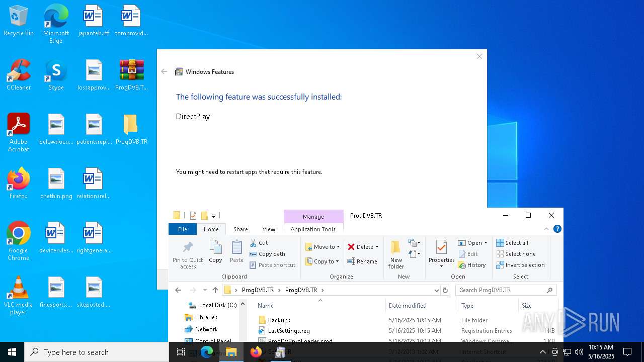644x362 pixels.
Task: Open the Easy access dropdown
Action: [415, 254]
